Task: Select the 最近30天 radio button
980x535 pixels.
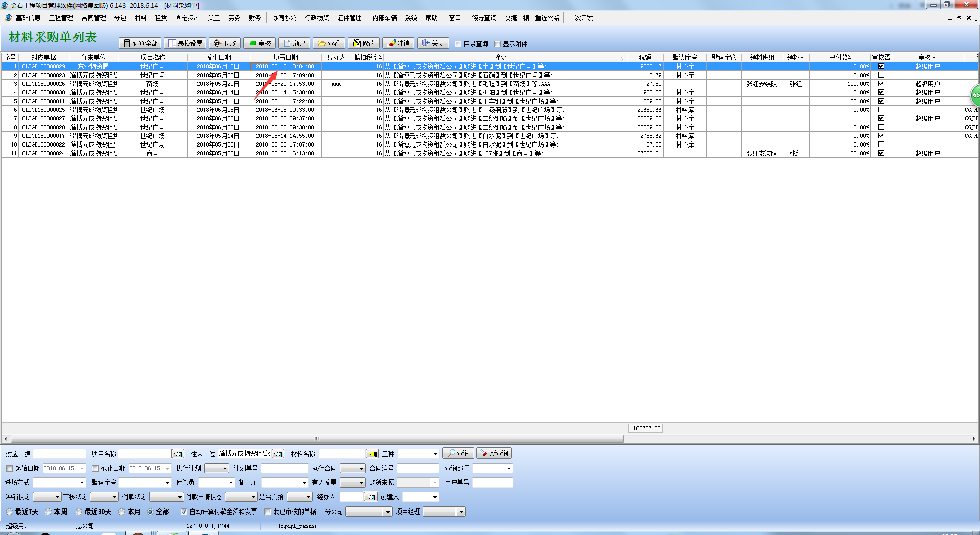Action: coord(79,512)
